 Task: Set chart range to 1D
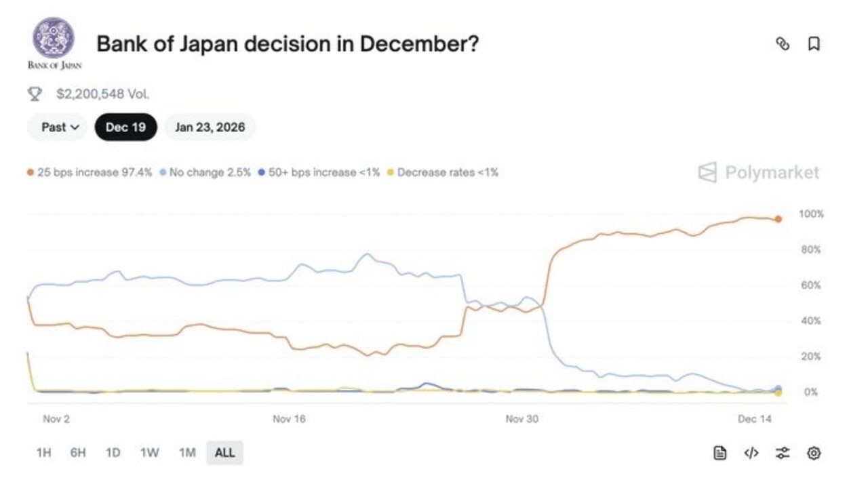pyautogui.click(x=113, y=453)
